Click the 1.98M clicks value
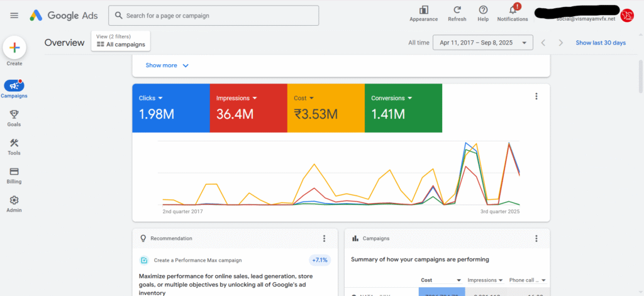The height and width of the screenshot is (296, 644). 157,114
